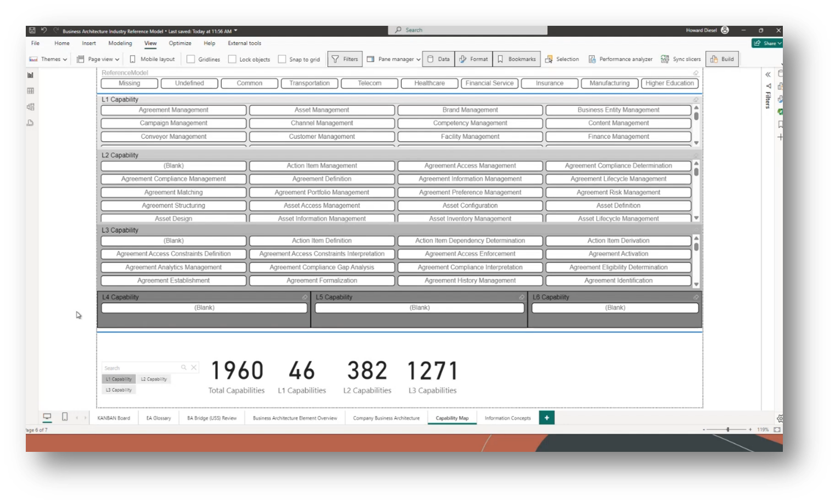Switch to Information Concepts page tab
The height and width of the screenshot is (504, 835).
[x=508, y=418]
